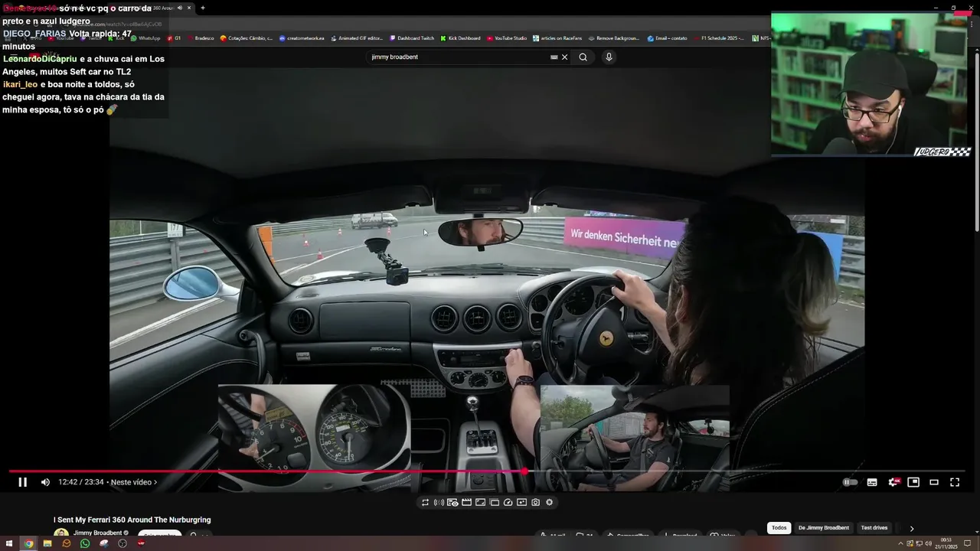Select the 'De Jimmy Broadbent' filter chip
The image size is (980, 551).
point(824,528)
